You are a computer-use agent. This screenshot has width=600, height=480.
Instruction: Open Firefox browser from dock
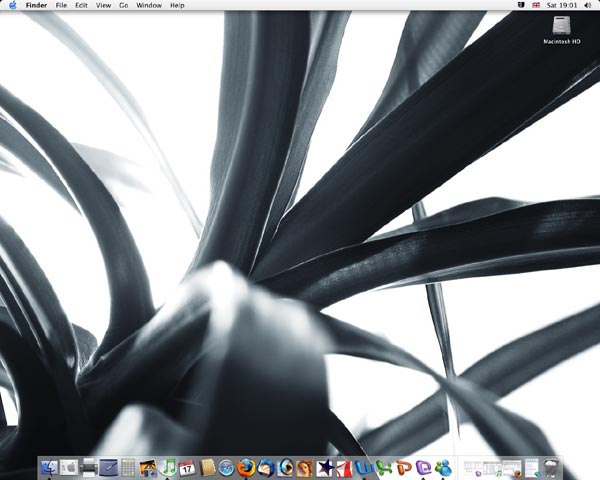tap(246, 467)
